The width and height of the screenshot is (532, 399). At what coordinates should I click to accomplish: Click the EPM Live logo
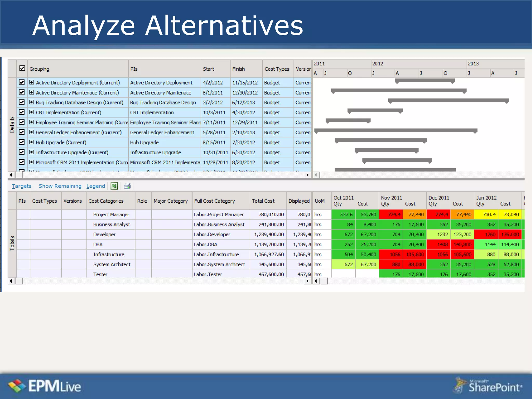(x=44, y=386)
